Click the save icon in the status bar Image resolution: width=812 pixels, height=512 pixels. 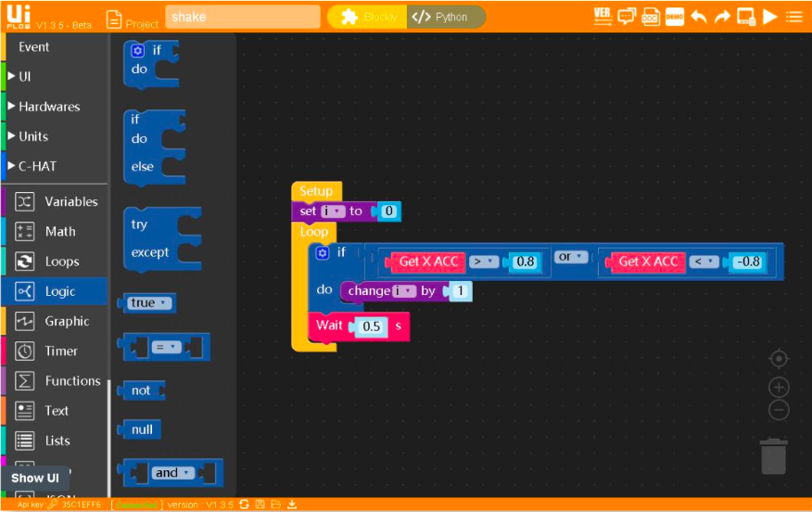pyautogui.click(x=260, y=505)
